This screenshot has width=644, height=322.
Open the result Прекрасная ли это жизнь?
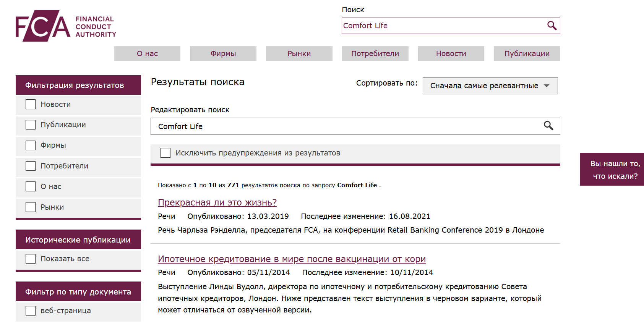(217, 202)
